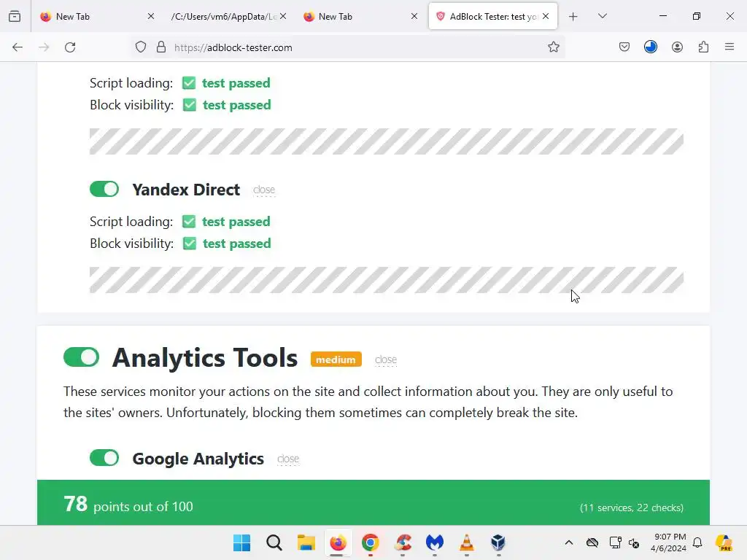Click the 'close' link beside Google Analytics
The height and width of the screenshot is (560, 747).
288,459
